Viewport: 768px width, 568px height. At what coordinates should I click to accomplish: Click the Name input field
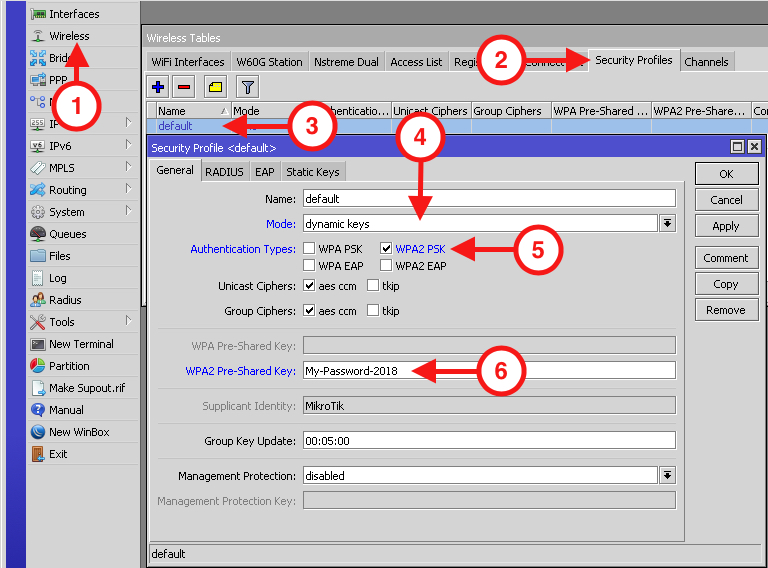tap(489, 198)
